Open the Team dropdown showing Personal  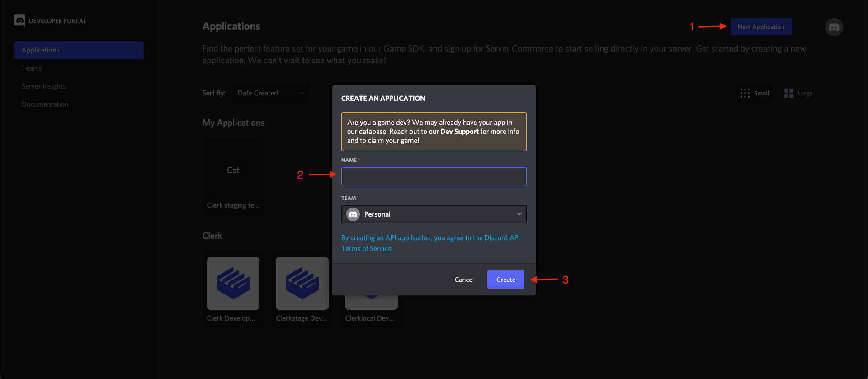434,214
